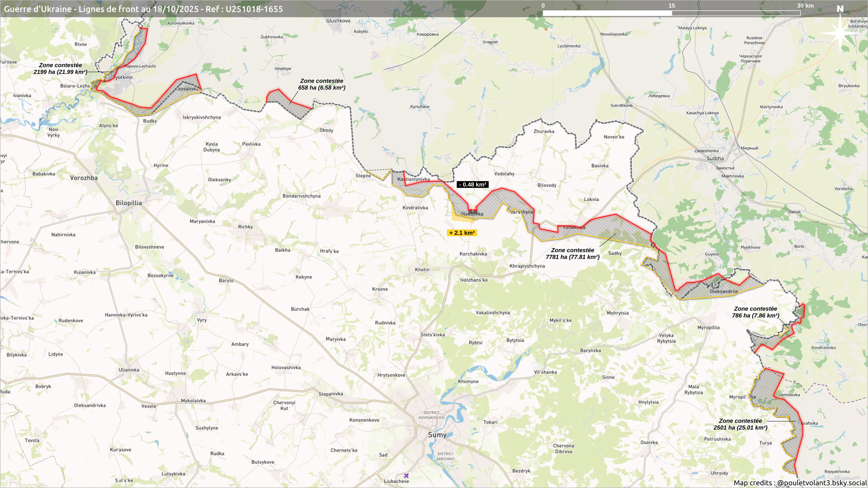
Task: Click the 'Zone contestée 786 ha' label
Action: [x=755, y=312]
